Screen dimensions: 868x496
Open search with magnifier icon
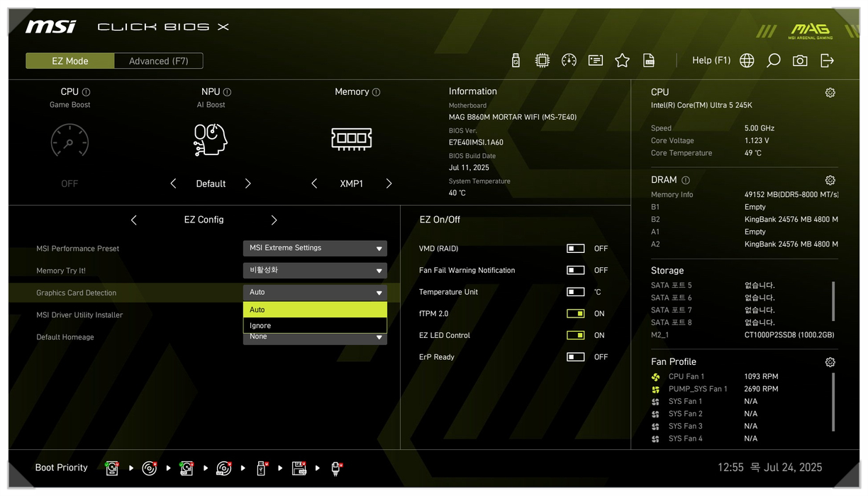[774, 61]
